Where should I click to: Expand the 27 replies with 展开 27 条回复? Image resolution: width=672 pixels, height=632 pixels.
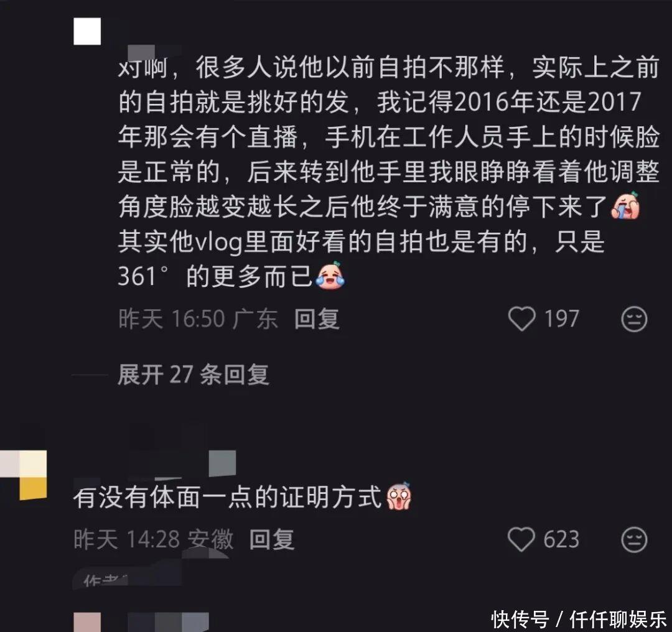tap(194, 374)
